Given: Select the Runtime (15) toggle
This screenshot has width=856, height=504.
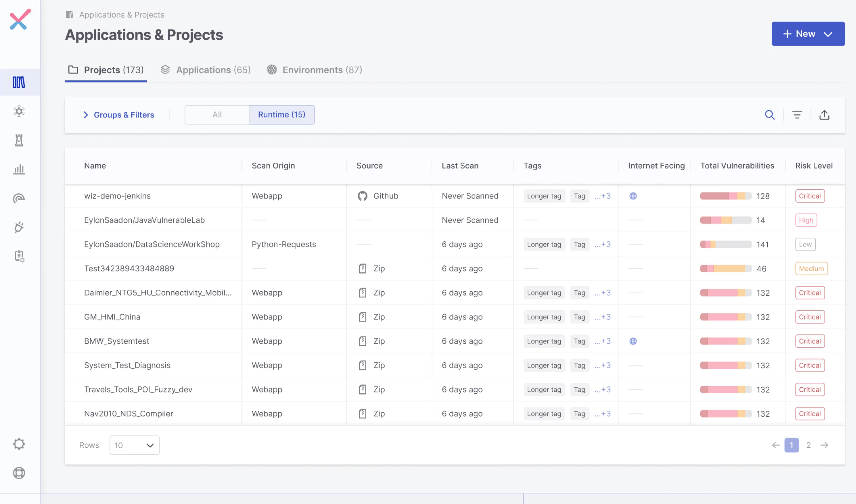Looking at the screenshot, I should pyautogui.click(x=281, y=115).
